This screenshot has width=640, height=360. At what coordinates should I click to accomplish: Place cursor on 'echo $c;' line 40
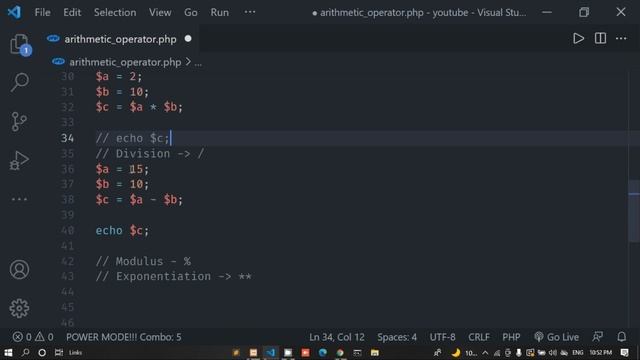(122, 230)
